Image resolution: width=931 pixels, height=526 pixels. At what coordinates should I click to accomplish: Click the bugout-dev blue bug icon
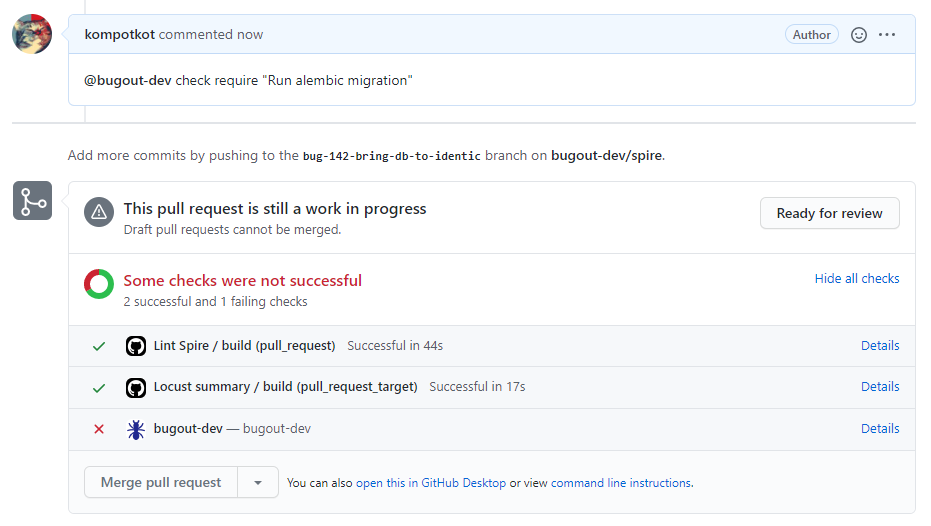click(136, 429)
